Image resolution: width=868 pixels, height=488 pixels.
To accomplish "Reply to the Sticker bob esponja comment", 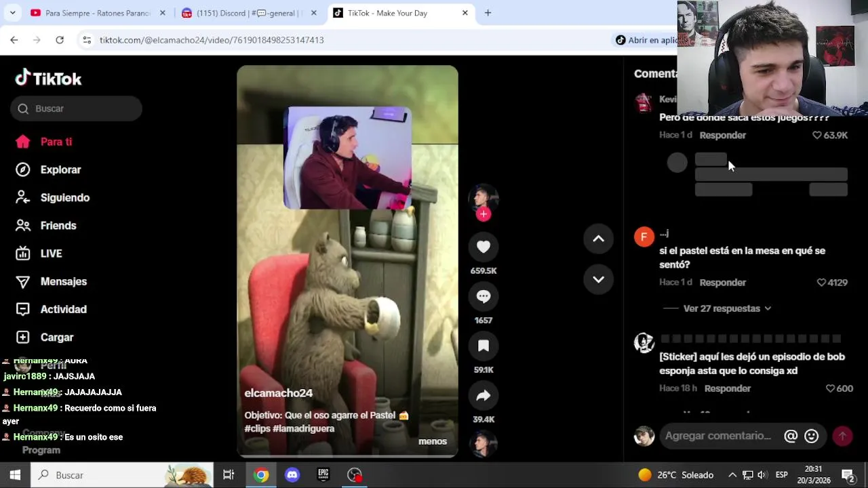I will [728, 388].
